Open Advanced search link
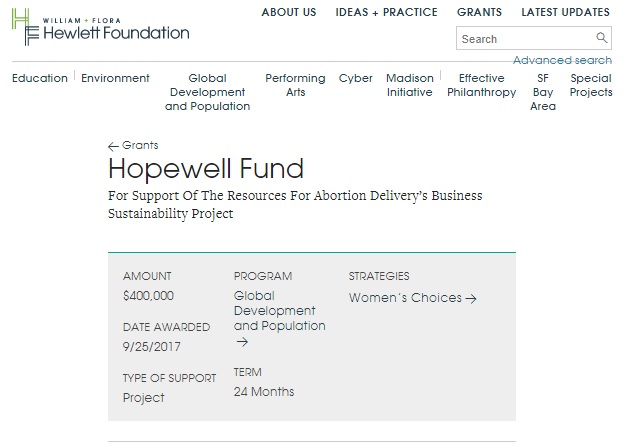638x444 pixels. pos(562,61)
